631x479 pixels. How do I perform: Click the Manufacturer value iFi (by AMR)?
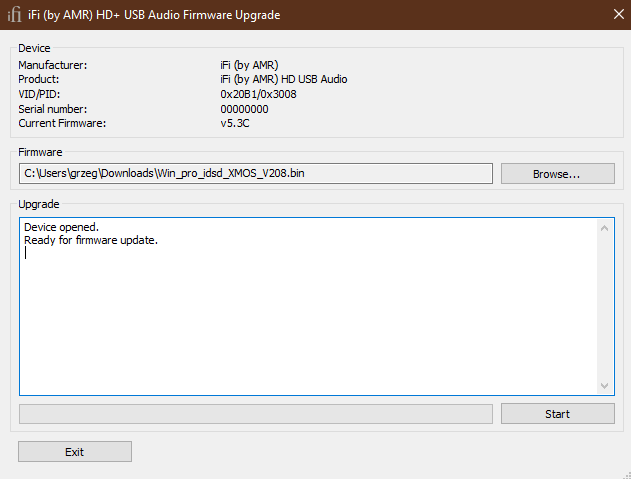click(249, 65)
